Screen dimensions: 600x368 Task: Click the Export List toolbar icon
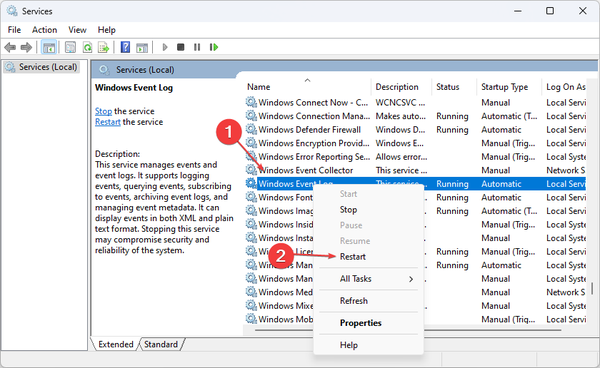(103, 47)
